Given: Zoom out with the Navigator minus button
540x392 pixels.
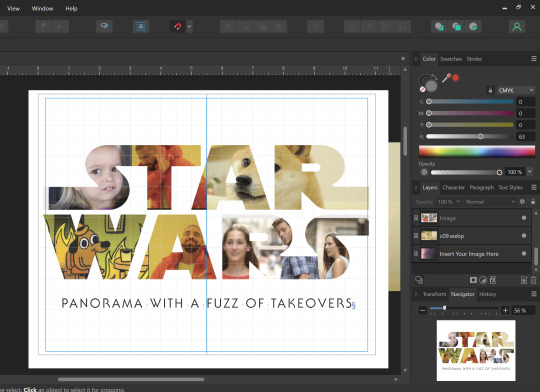Looking at the screenshot, I should click(x=423, y=310).
